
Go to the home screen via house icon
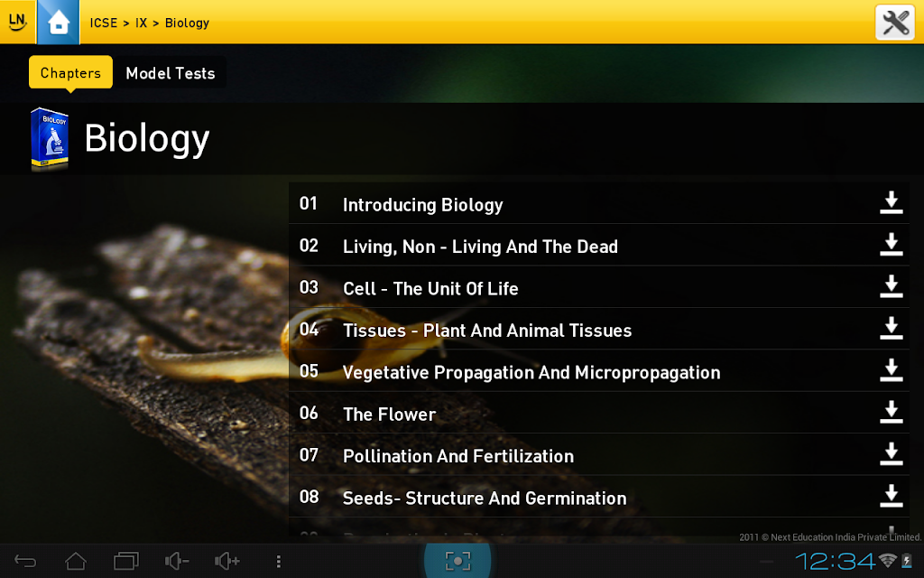pyautogui.click(x=59, y=22)
